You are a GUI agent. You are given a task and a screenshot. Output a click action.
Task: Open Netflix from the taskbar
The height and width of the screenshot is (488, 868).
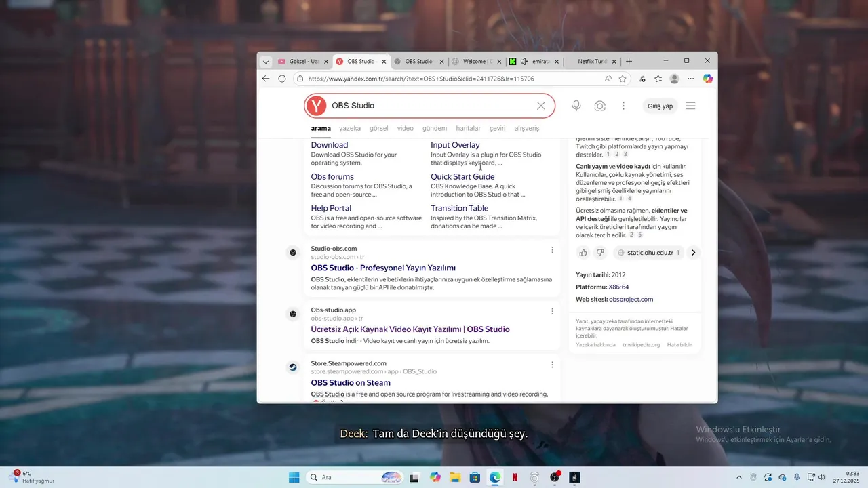click(x=515, y=478)
